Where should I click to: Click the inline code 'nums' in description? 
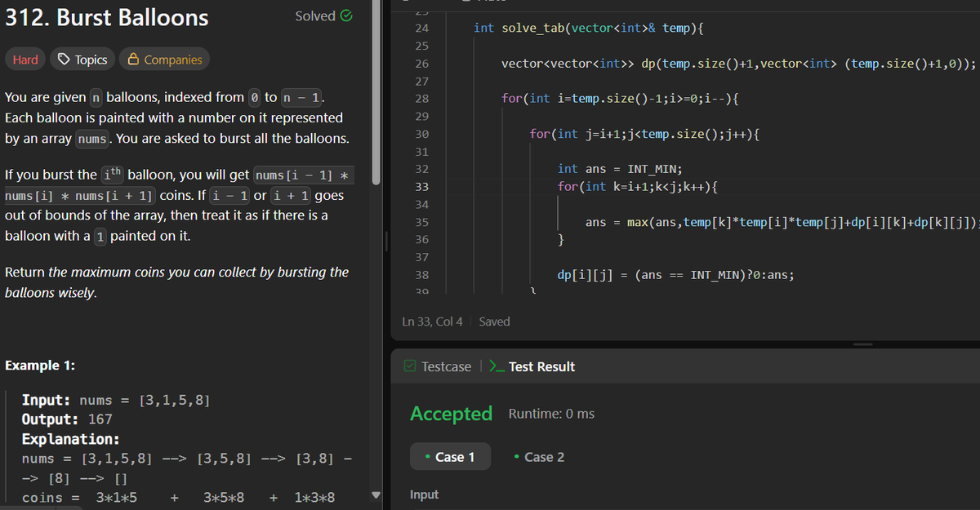[94, 139]
